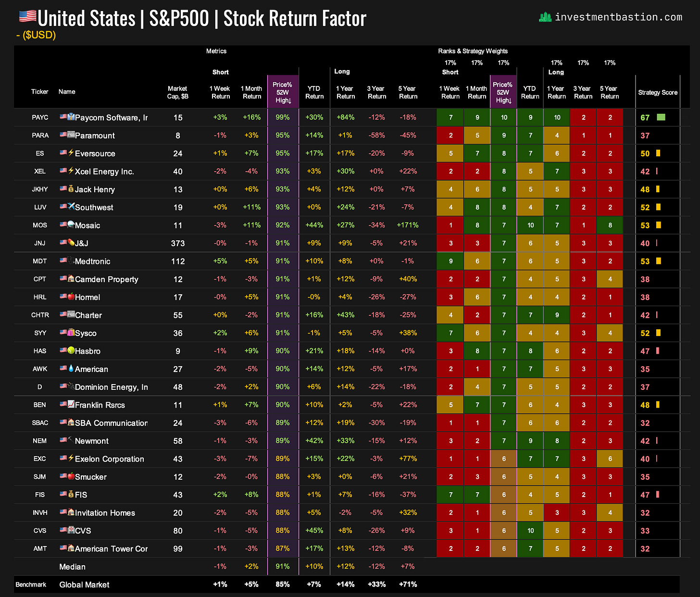Click the lightning bolt icon beside Exelon Corporation
Image resolution: width=700 pixels, height=597 pixels.
tap(71, 458)
